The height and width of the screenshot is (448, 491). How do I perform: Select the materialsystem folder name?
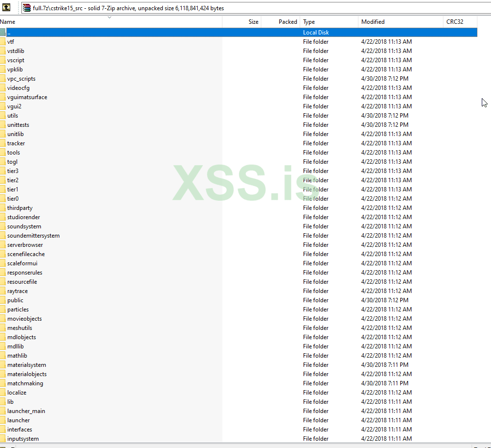pyautogui.click(x=27, y=365)
